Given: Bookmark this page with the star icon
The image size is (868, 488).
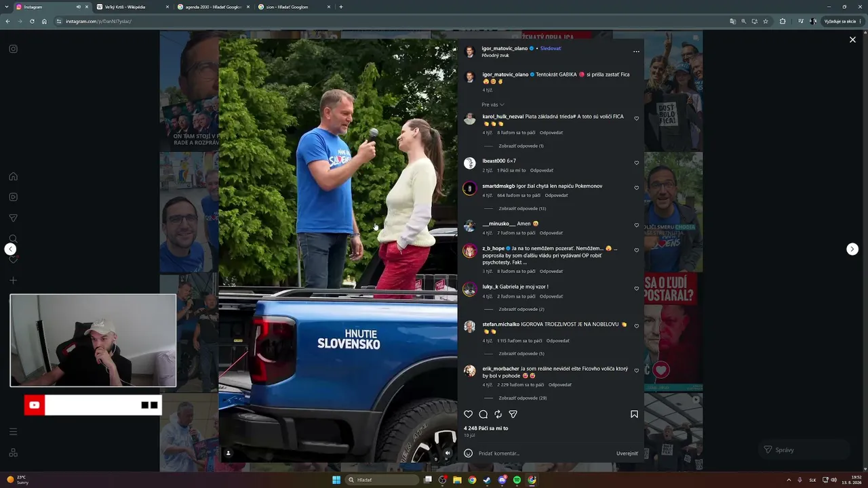Looking at the screenshot, I should 766,22.
